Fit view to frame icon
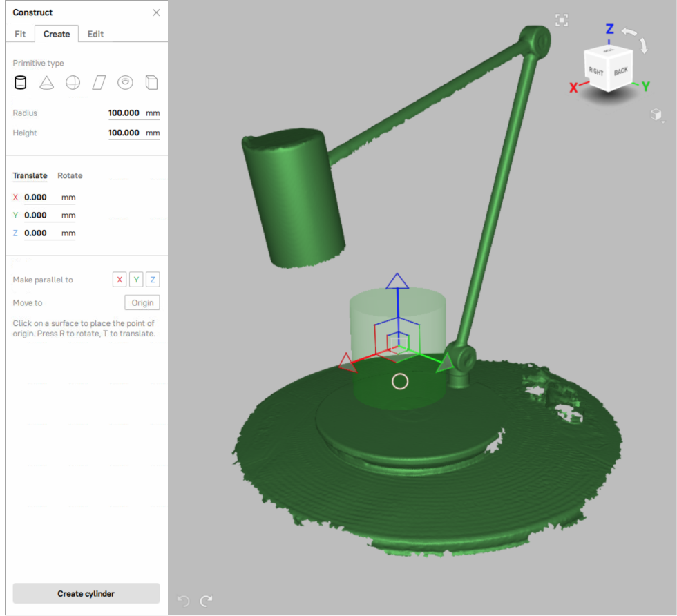677x616 pixels. click(562, 20)
